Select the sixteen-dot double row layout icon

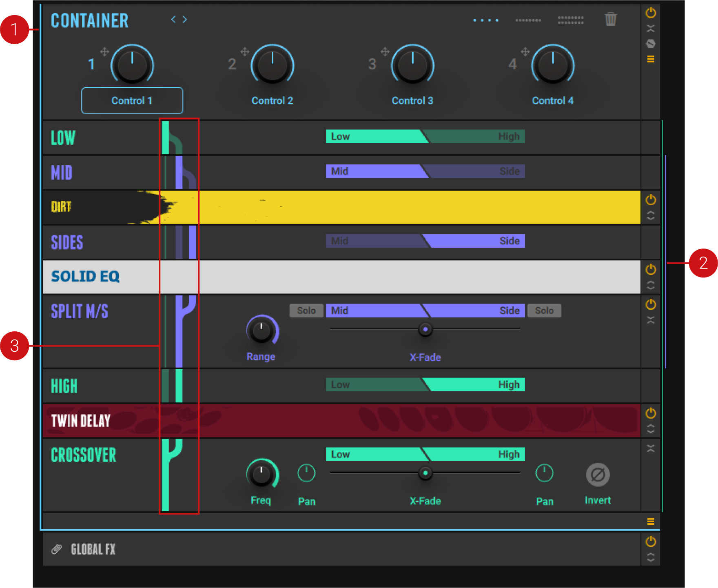pos(570,20)
